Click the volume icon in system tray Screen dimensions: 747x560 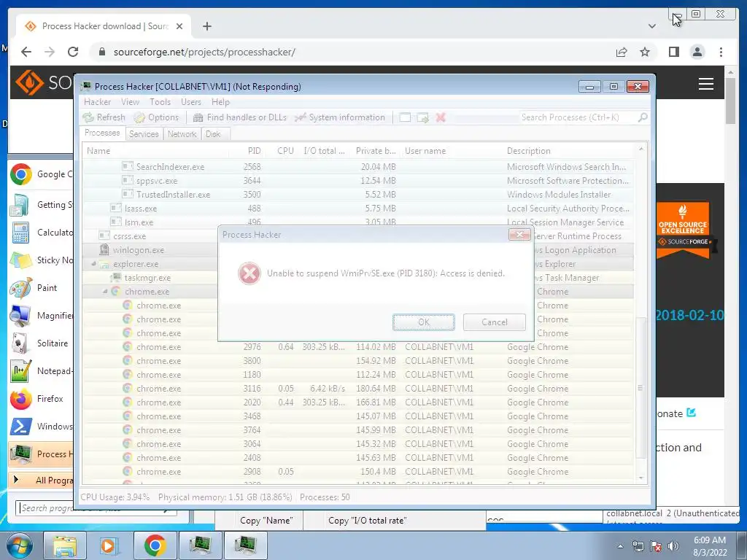pyautogui.click(x=673, y=546)
